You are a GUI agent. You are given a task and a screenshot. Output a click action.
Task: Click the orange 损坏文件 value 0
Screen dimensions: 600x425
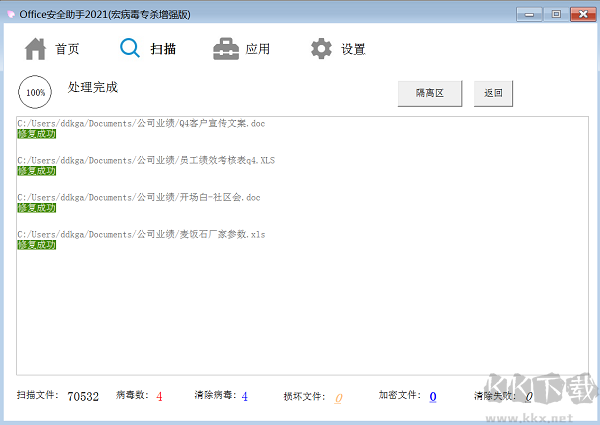pos(338,398)
